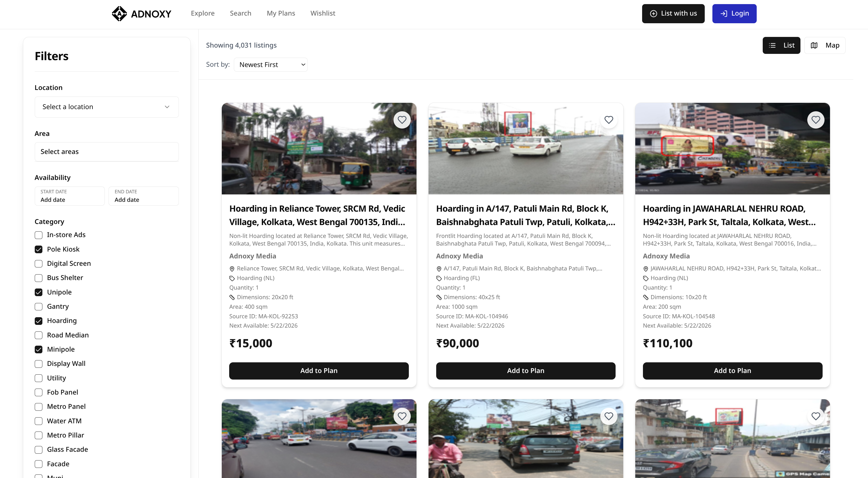
Task: Uncheck the Hoarding category
Action: click(38, 321)
